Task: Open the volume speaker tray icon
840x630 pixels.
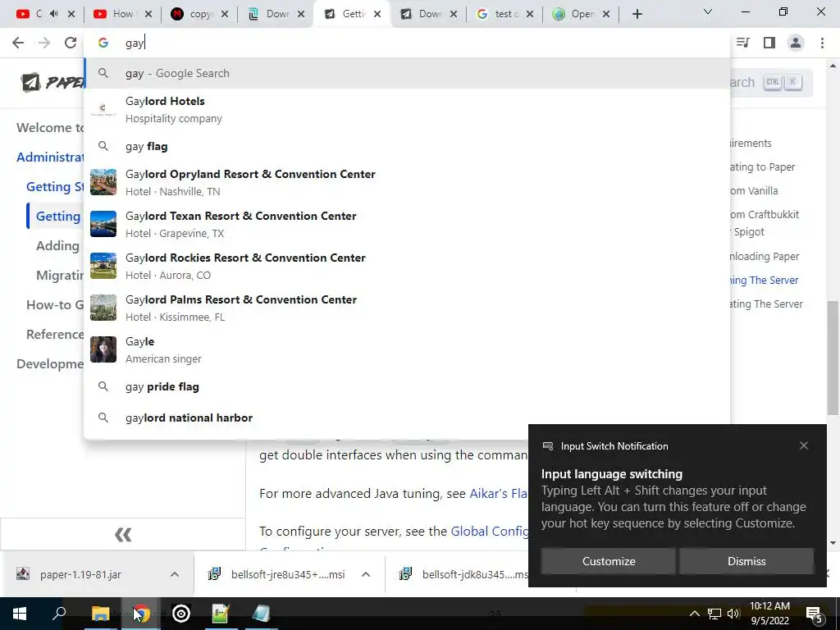Action: (733, 614)
